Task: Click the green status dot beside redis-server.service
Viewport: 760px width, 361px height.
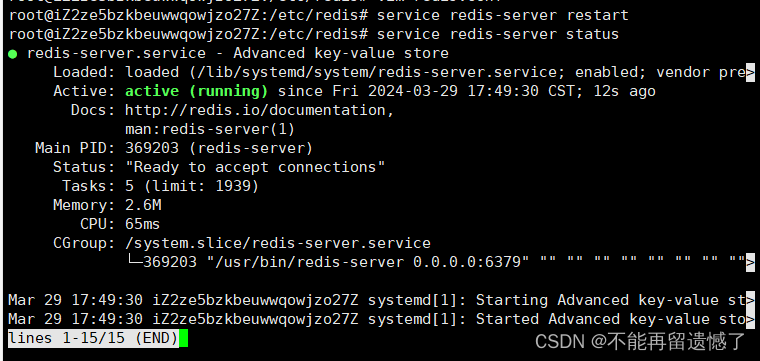Action: coord(13,54)
